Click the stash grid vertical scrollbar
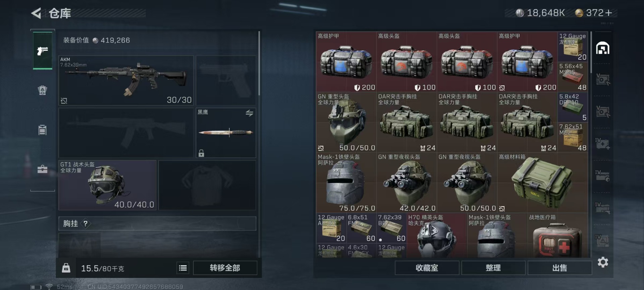Image resolution: width=644 pixels, height=290 pixels. pyautogui.click(x=591, y=52)
